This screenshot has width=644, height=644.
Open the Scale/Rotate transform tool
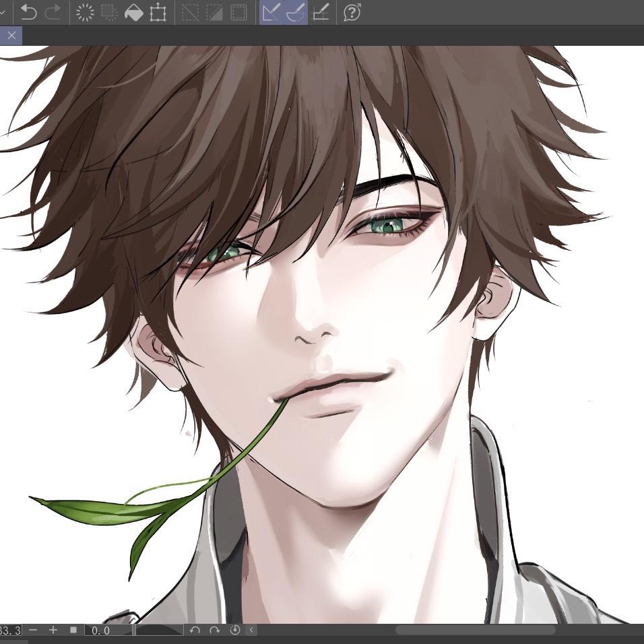coord(158,12)
